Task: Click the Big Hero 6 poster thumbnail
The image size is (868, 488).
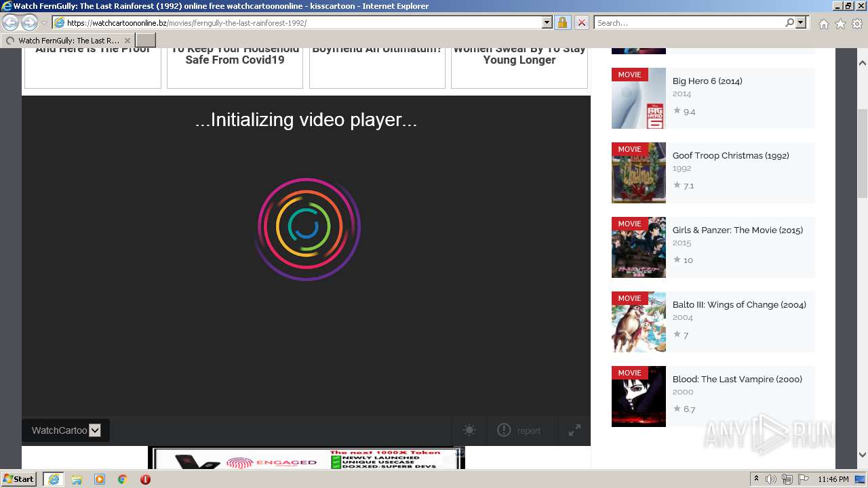Action: 639,98
